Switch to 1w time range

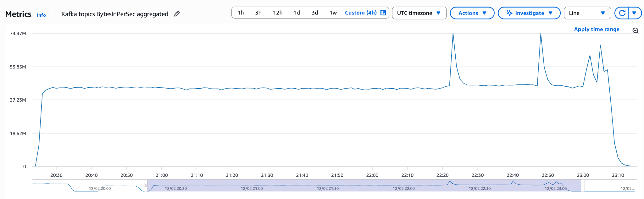[x=333, y=13]
